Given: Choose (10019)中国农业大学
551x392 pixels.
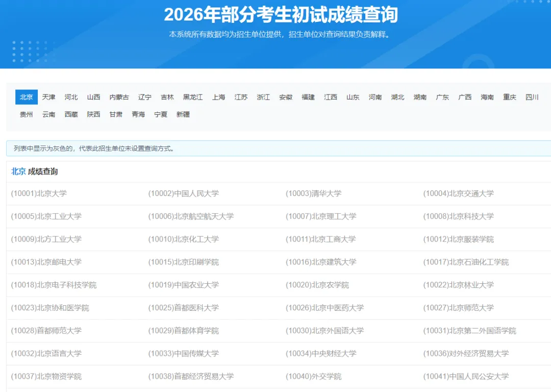Looking at the screenshot, I should click(184, 285).
